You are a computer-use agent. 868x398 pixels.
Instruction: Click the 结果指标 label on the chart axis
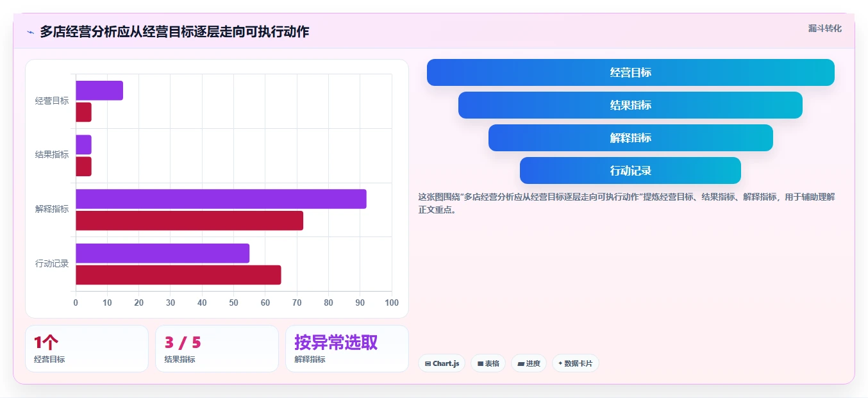52,154
